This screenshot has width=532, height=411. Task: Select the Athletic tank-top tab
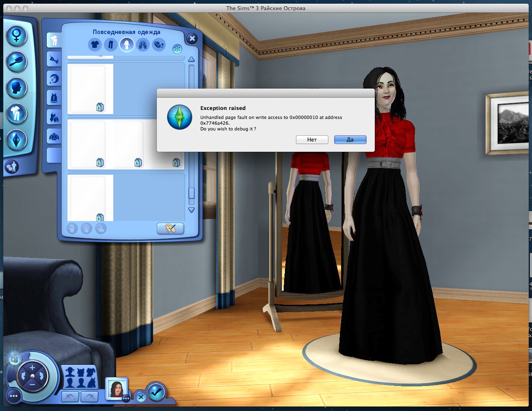pos(54,98)
